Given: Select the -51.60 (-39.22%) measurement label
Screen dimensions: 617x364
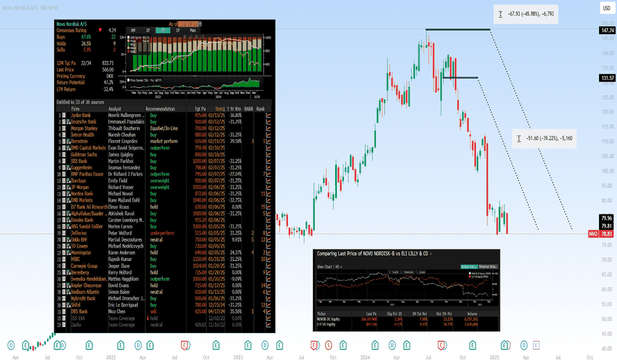Looking at the screenshot, I should 544,138.
